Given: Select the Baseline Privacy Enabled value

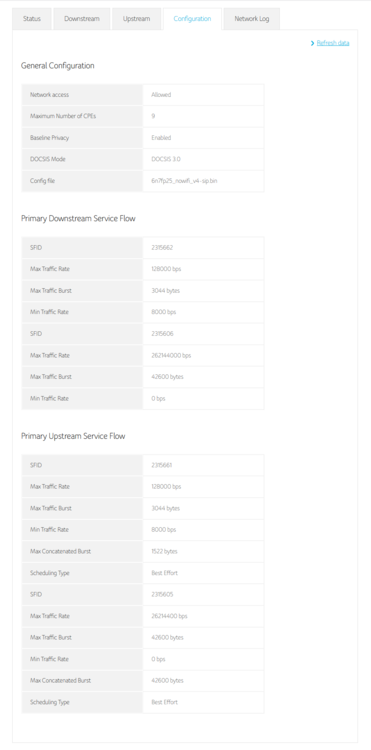Looking at the screenshot, I should click(x=161, y=138).
